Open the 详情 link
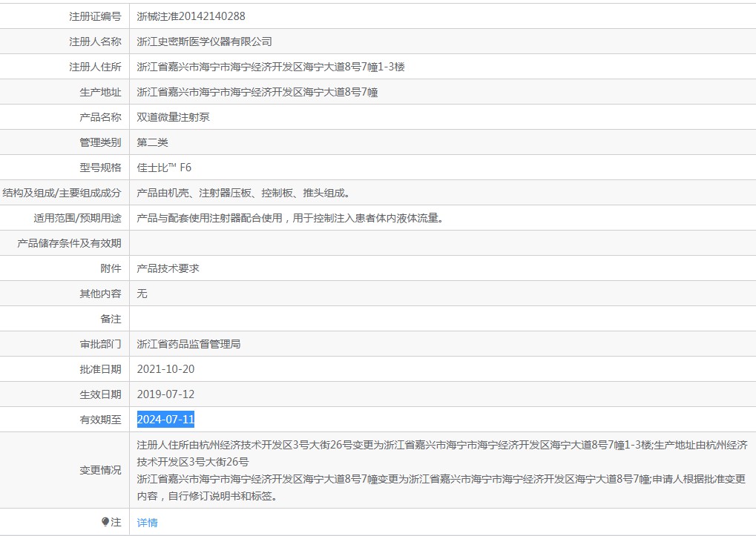The height and width of the screenshot is (536, 756). coord(147,523)
